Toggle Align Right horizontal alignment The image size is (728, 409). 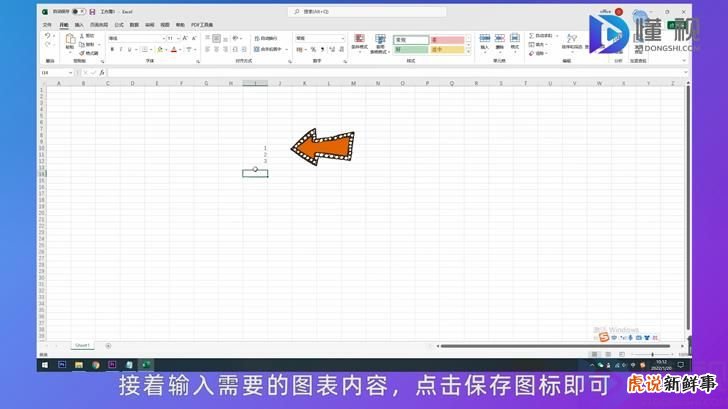click(x=225, y=49)
